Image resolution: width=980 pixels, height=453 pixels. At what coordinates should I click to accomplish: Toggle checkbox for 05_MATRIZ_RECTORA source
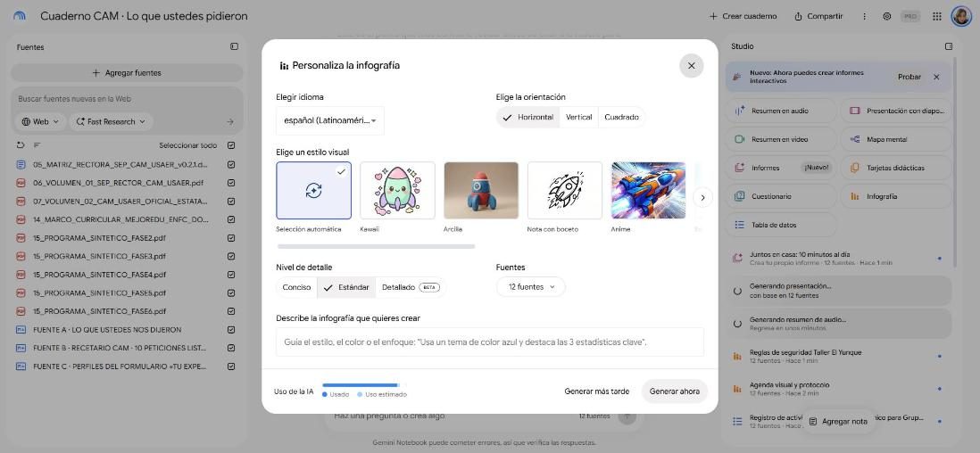pos(231,165)
